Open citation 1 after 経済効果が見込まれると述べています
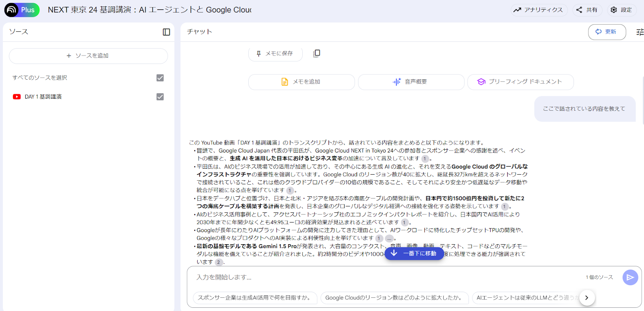The width and height of the screenshot is (644, 311). [405, 222]
